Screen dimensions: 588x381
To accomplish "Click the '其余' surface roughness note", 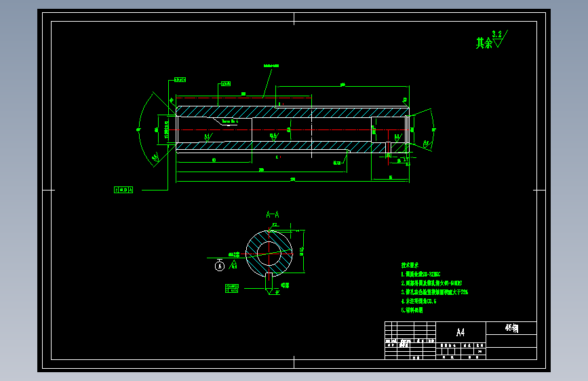I will pos(484,43).
